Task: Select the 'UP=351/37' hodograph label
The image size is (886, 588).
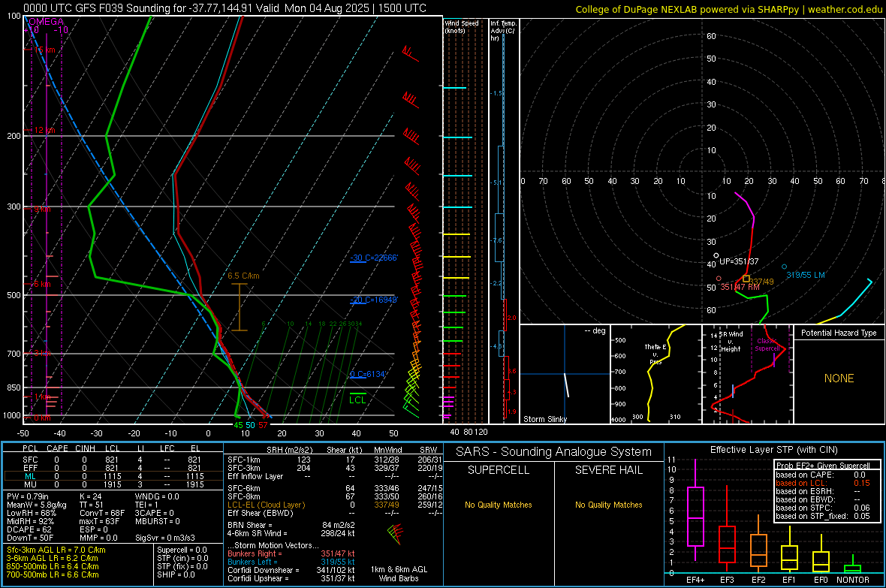Action: click(x=739, y=262)
